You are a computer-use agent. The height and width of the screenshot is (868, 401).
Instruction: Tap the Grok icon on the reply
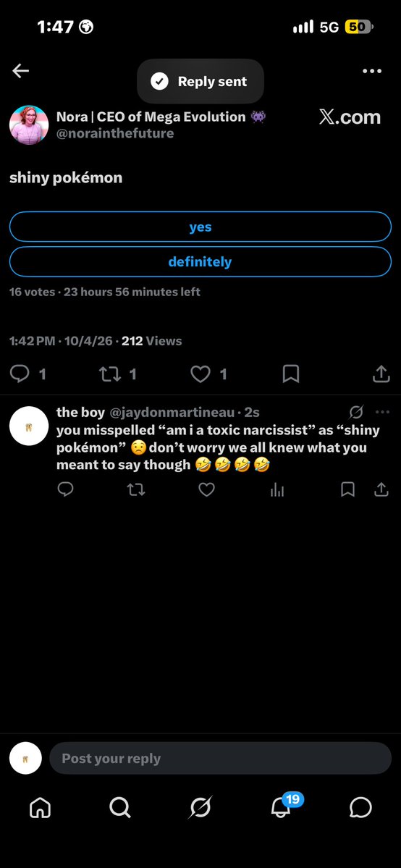pos(356,412)
